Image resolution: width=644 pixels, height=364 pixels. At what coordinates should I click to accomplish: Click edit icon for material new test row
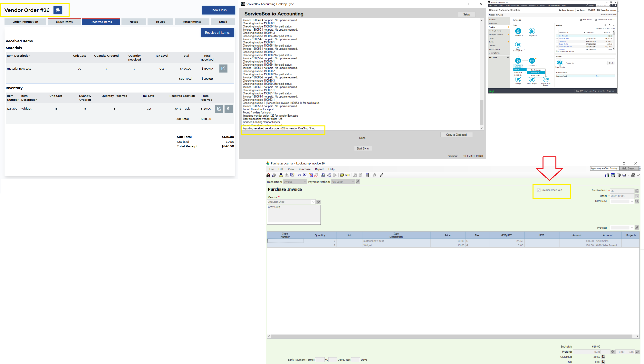pos(223,69)
